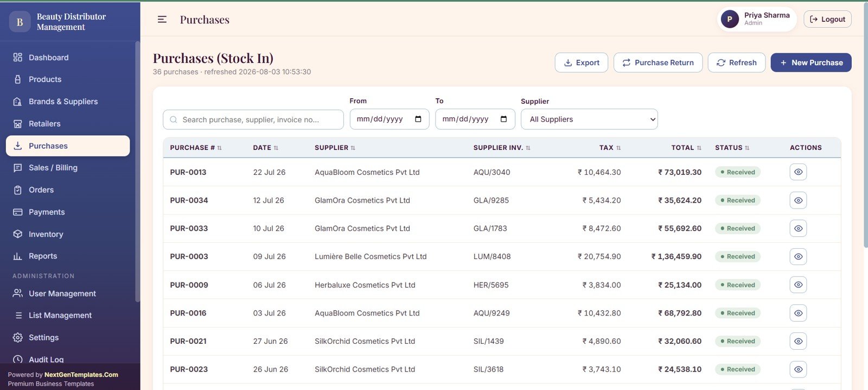The height and width of the screenshot is (390, 868).
Task: Open Settings from sidebar
Action: [68, 337]
